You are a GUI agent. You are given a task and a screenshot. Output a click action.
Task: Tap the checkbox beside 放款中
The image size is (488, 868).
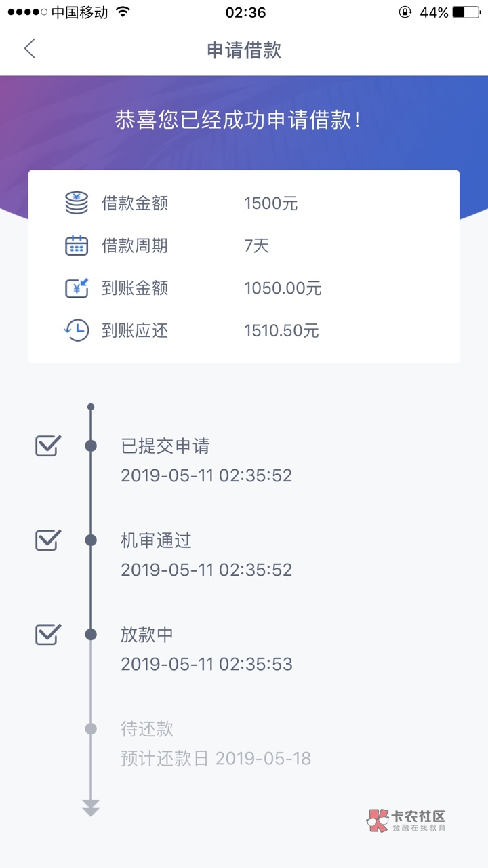48,634
